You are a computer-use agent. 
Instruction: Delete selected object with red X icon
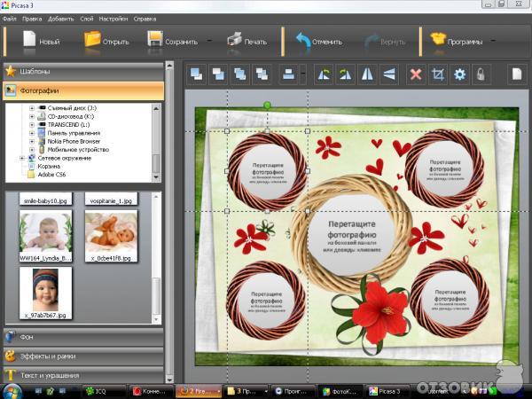click(416, 74)
